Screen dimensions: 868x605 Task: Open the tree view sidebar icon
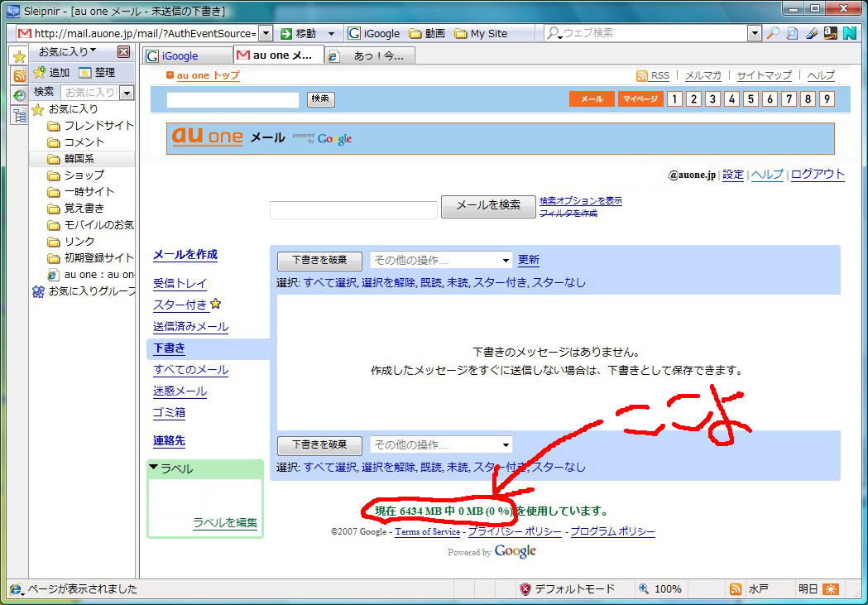pos(19,115)
